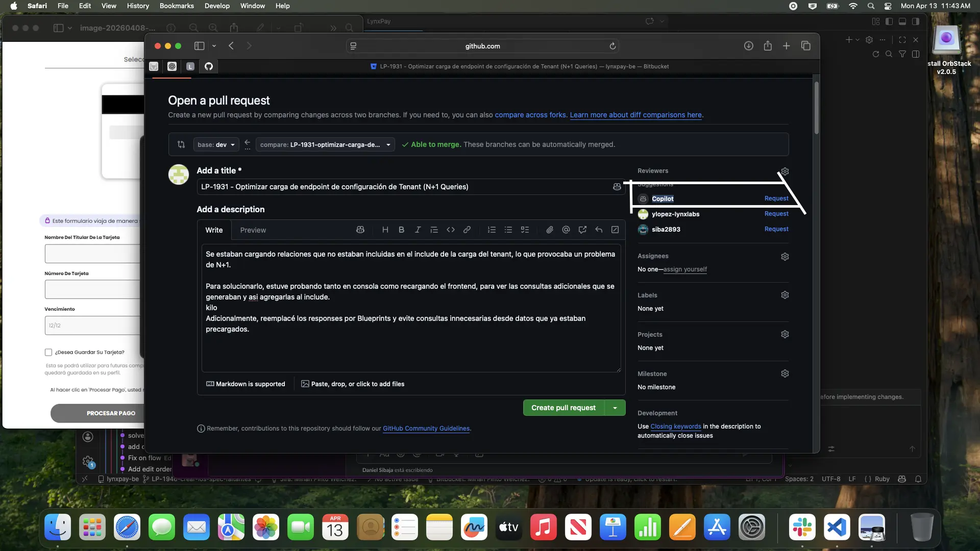Viewport: 980px width, 551px height.
Task: Open the Safari sidebar options chevron
Action: click(x=214, y=46)
